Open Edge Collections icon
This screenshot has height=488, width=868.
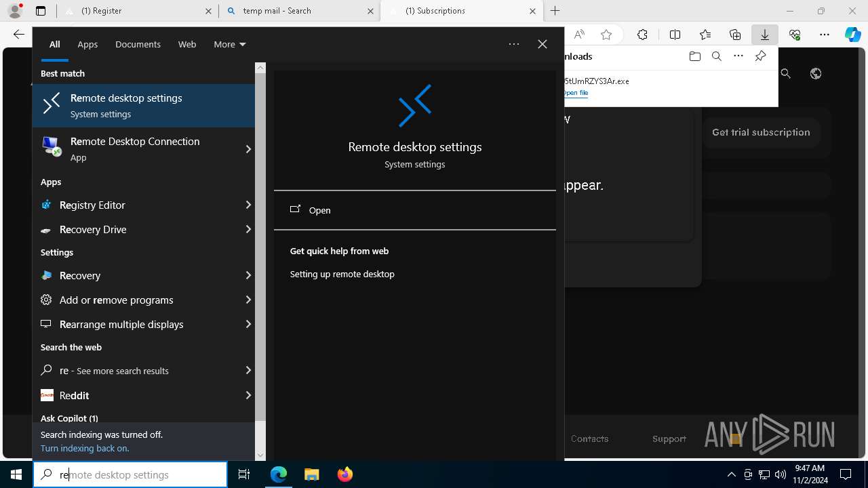coord(735,35)
